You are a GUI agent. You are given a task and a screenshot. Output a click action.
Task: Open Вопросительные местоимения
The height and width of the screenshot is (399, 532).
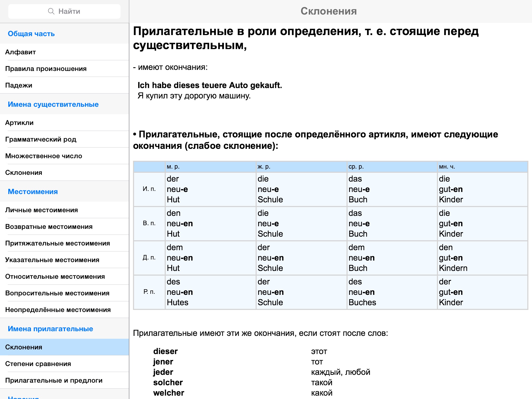64,293
